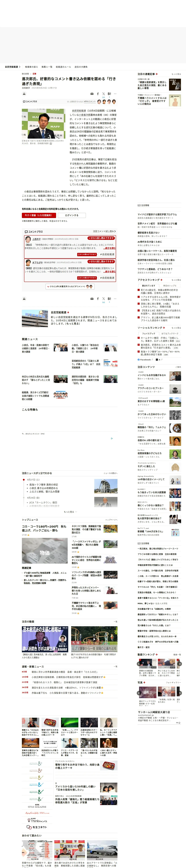
Task: Open the three-dot more menu under the headline
Action: click(115, 94)
